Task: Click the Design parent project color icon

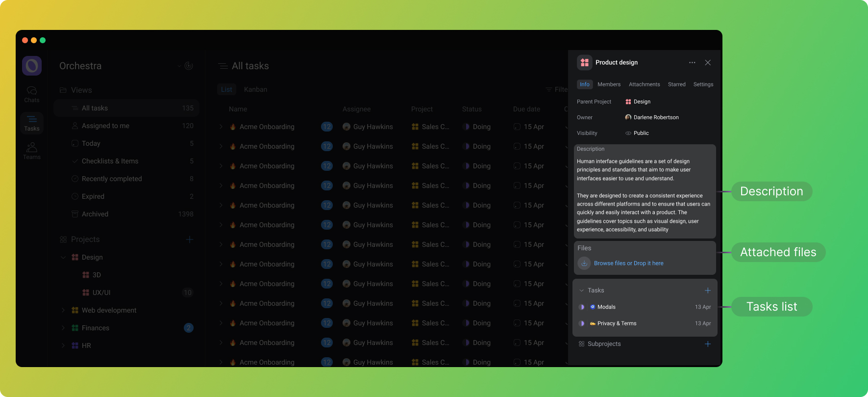Action: click(x=628, y=102)
